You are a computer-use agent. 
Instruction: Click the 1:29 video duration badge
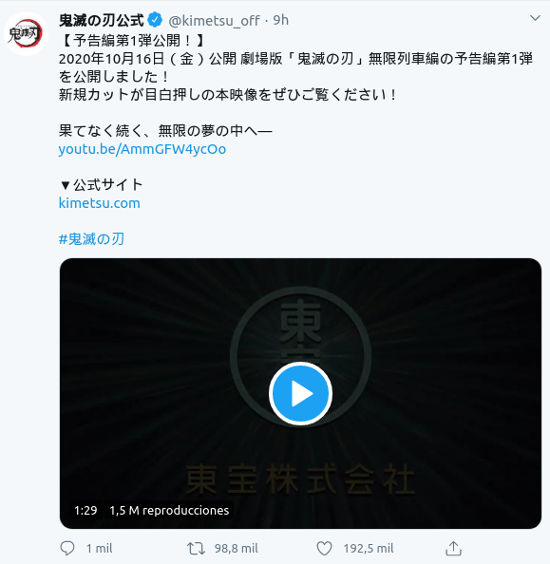click(86, 510)
